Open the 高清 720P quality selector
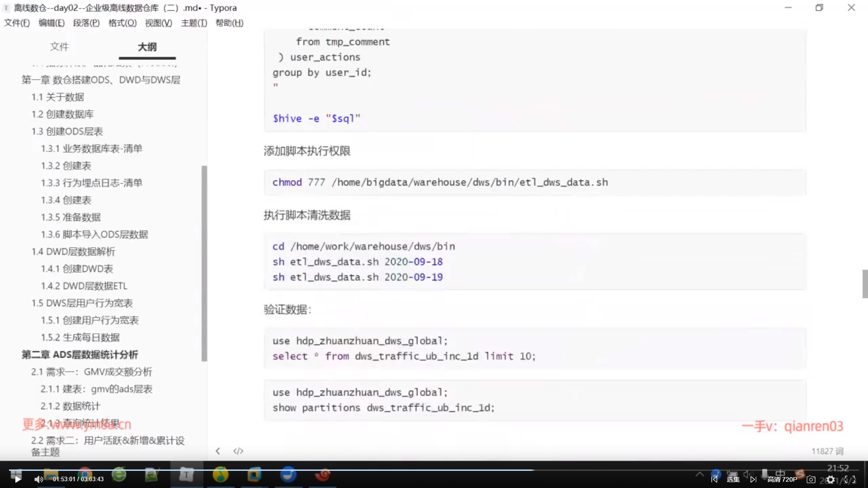Viewport: 868px width, 488px height. 782,479
